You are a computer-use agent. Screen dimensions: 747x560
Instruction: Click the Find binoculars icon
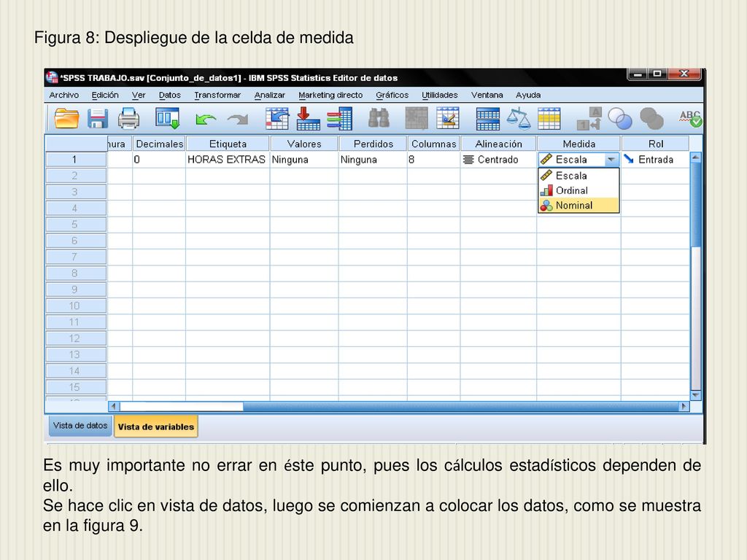point(379,118)
